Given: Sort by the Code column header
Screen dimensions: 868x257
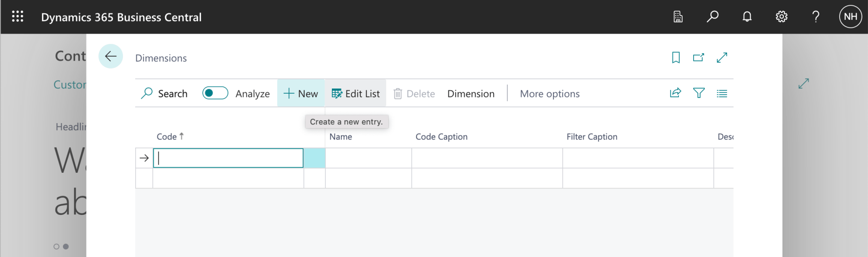Looking at the screenshot, I should click(x=167, y=137).
